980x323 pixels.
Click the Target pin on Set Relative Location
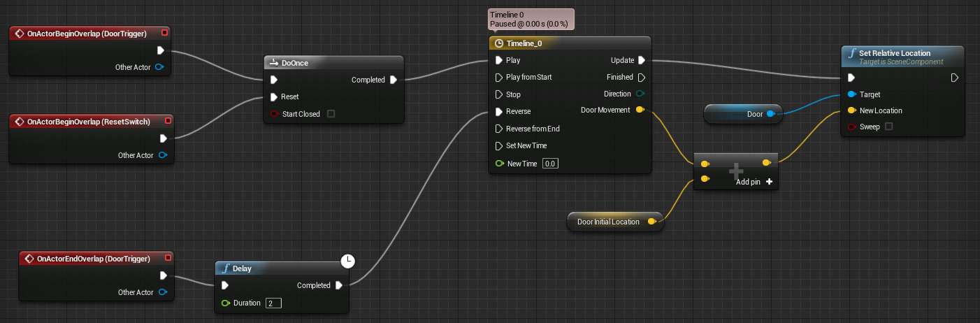[x=851, y=94]
